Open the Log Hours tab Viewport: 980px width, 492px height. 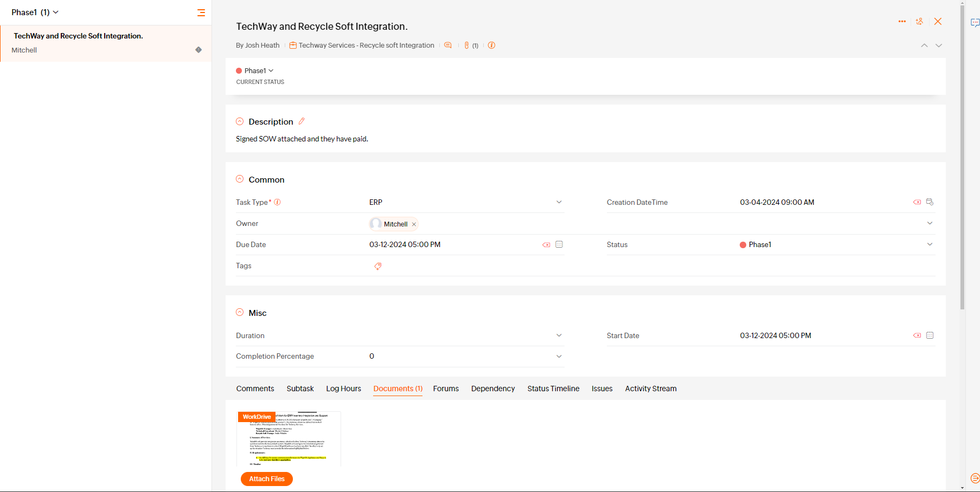pos(343,389)
